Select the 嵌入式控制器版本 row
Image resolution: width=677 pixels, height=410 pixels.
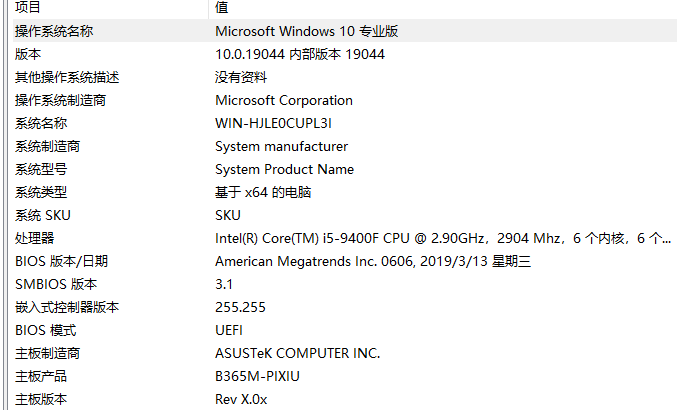point(66,307)
